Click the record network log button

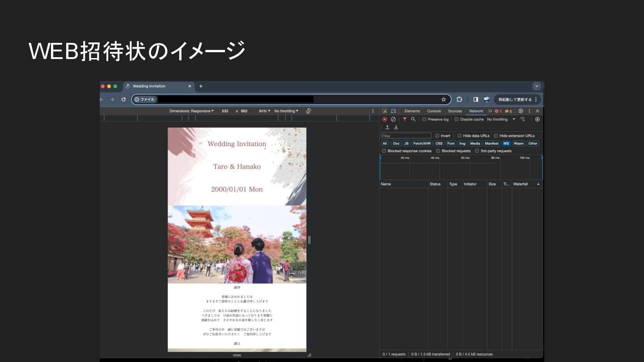point(384,119)
